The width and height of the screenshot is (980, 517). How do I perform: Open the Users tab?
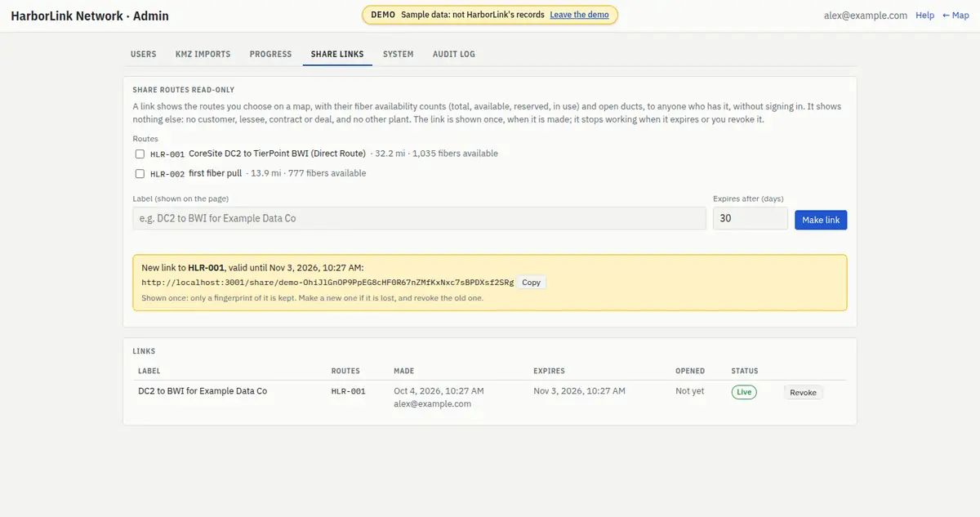point(143,54)
